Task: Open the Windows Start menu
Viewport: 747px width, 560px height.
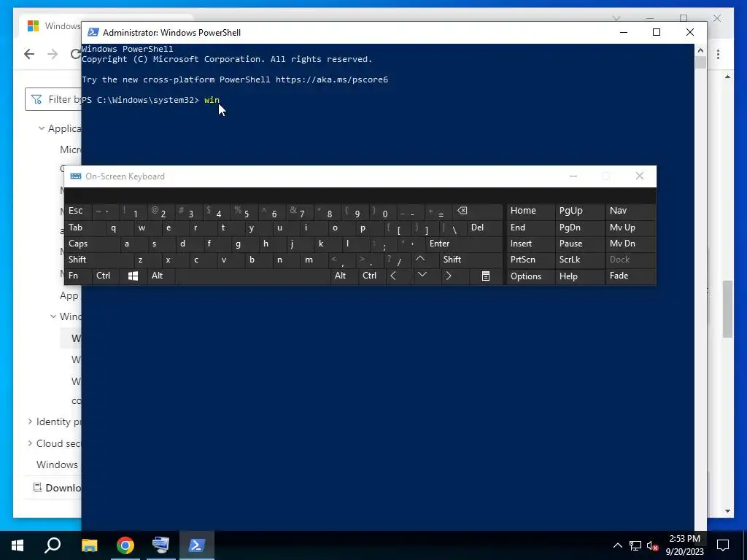Action: point(18,545)
